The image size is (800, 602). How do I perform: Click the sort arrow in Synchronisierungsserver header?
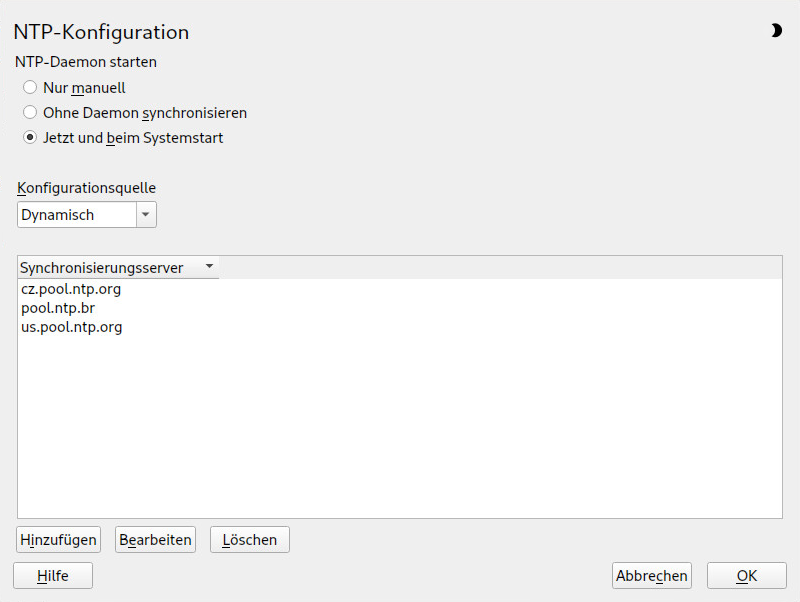click(209, 267)
